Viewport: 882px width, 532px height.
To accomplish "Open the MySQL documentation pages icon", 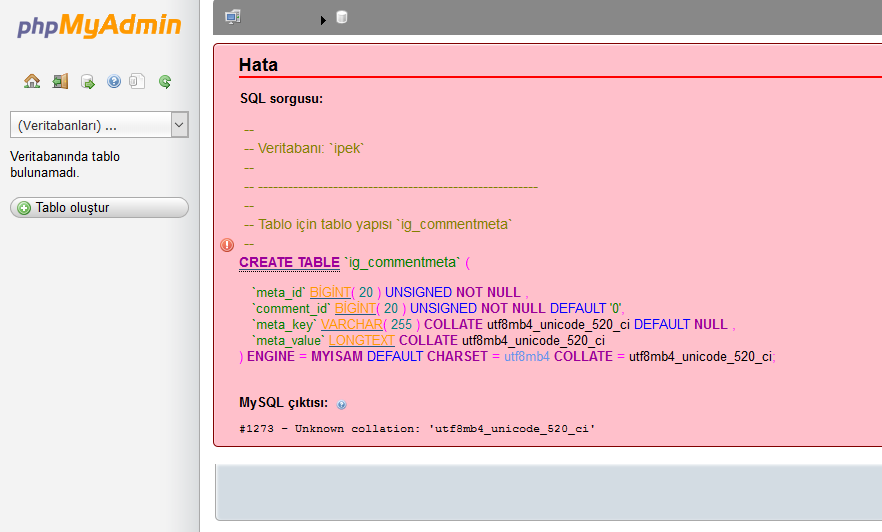I will 137,82.
